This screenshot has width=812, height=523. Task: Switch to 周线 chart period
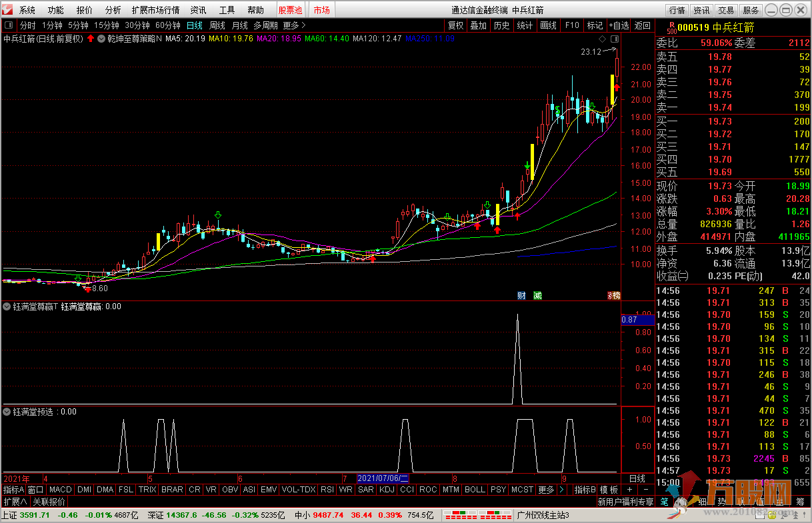[218, 25]
